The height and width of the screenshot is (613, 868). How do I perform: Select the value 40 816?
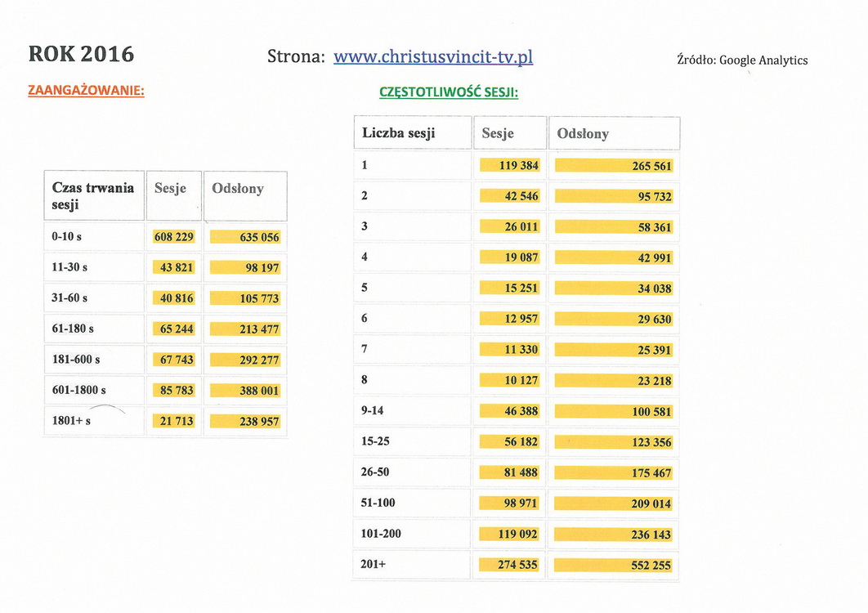pyautogui.click(x=177, y=298)
